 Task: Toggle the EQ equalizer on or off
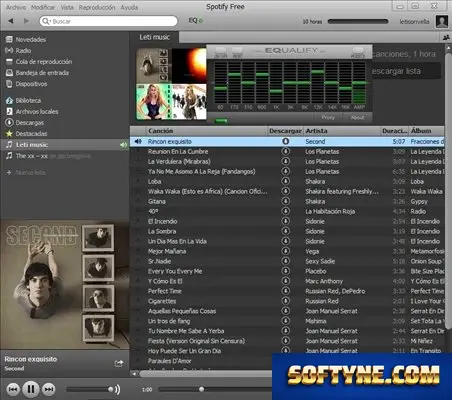(x=195, y=21)
